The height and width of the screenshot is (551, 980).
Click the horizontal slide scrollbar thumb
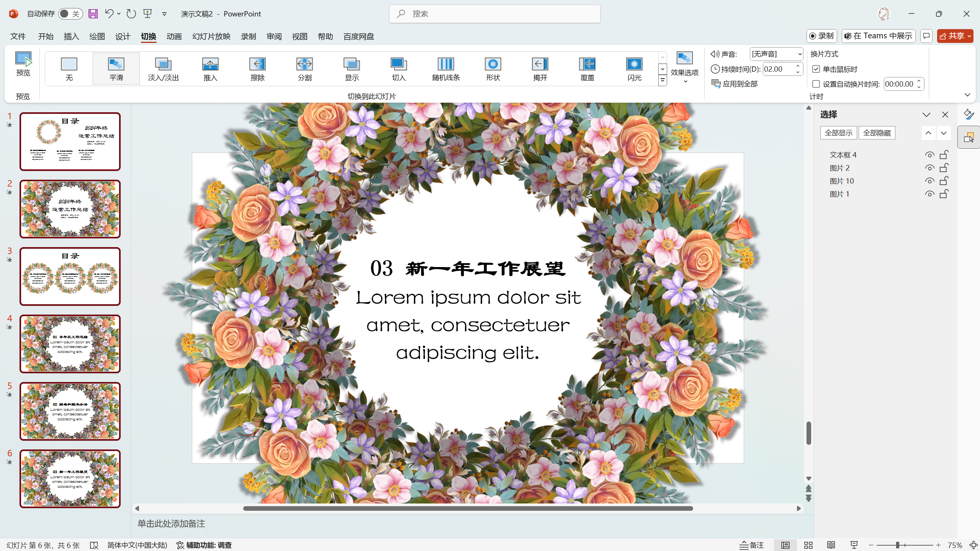pos(468,508)
